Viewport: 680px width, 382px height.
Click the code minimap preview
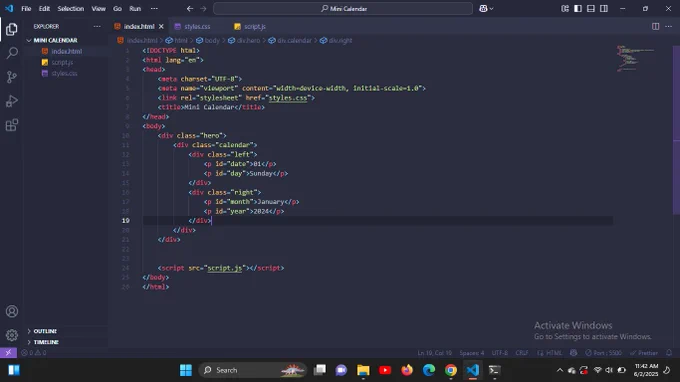click(635, 58)
